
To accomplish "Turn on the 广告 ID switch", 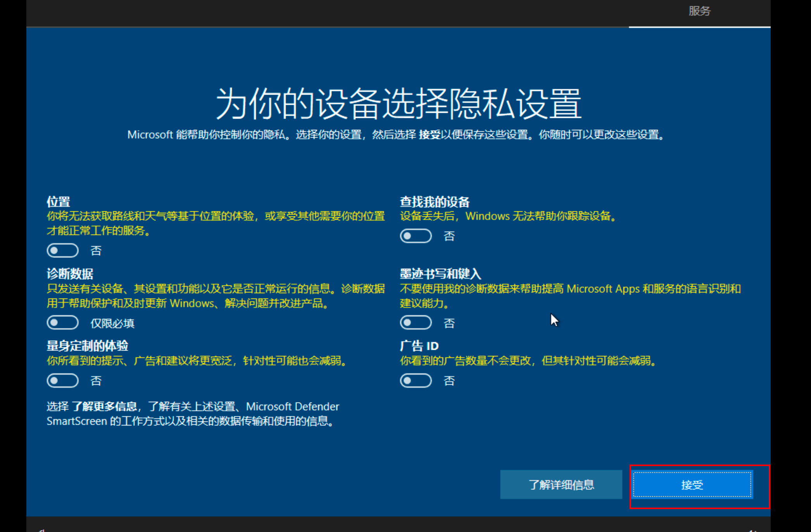I will point(416,380).
